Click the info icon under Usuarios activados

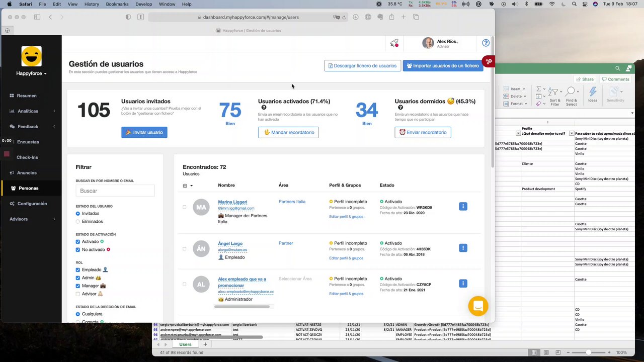[264, 108]
